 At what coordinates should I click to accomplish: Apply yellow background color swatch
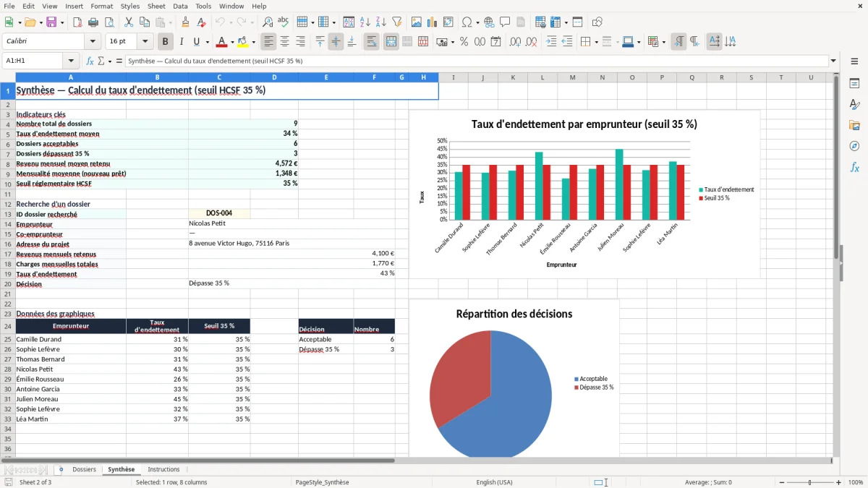pyautogui.click(x=243, y=42)
